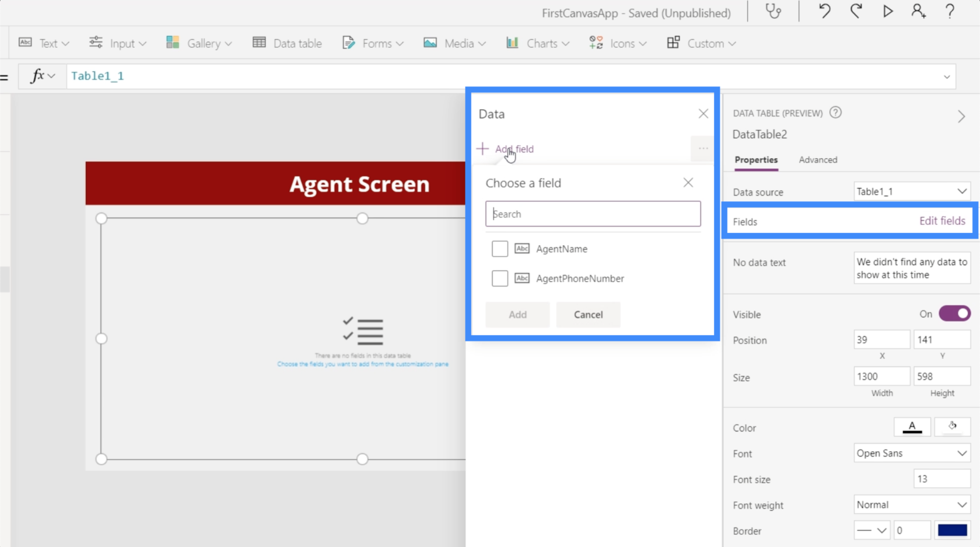Open the Text controls menu
The width and height of the screenshot is (980, 547).
[44, 43]
